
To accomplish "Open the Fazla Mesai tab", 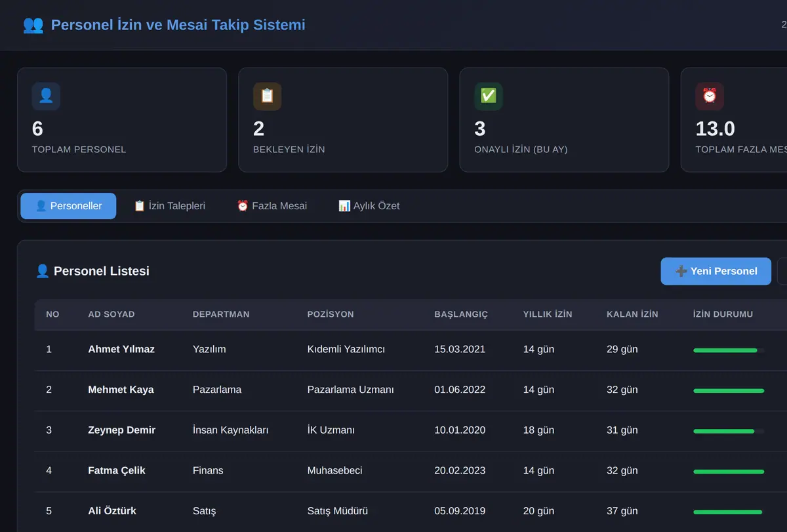I will click(272, 206).
